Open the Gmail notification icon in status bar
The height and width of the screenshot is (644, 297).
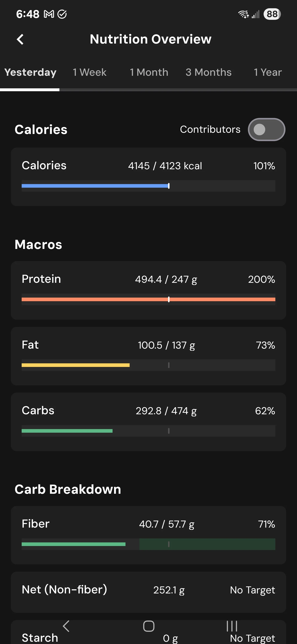49,14
